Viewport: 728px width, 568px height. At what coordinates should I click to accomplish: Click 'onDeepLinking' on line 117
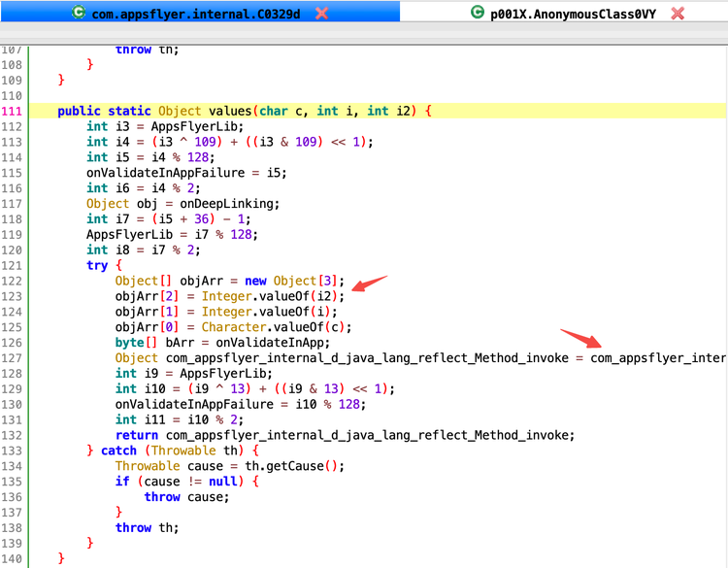pos(226,204)
